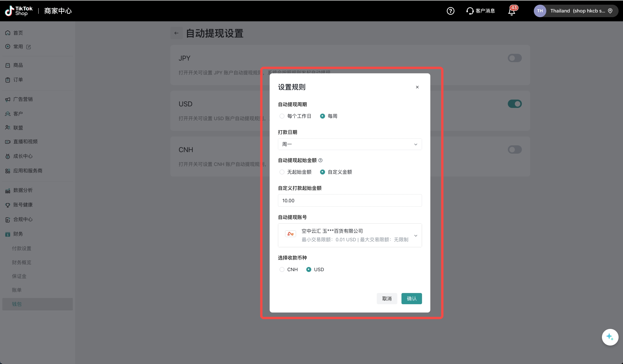Expand the 自动提现账号 account selector
The height and width of the screenshot is (364, 623).
349,235
